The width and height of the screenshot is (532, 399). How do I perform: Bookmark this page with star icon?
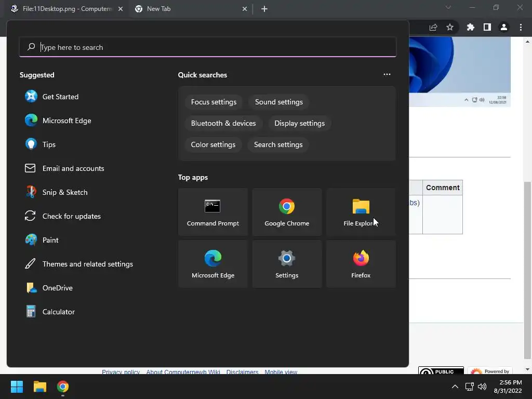449,27
